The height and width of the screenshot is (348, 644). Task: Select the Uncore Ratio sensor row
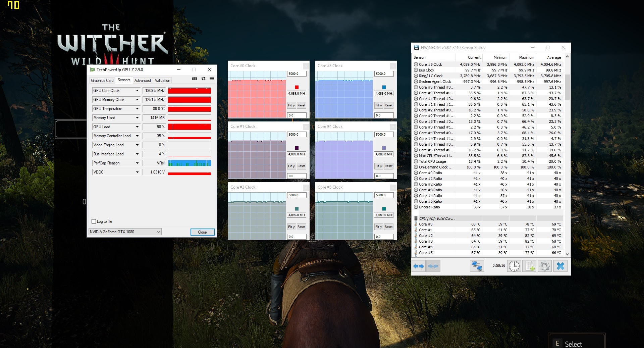(487, 207)
